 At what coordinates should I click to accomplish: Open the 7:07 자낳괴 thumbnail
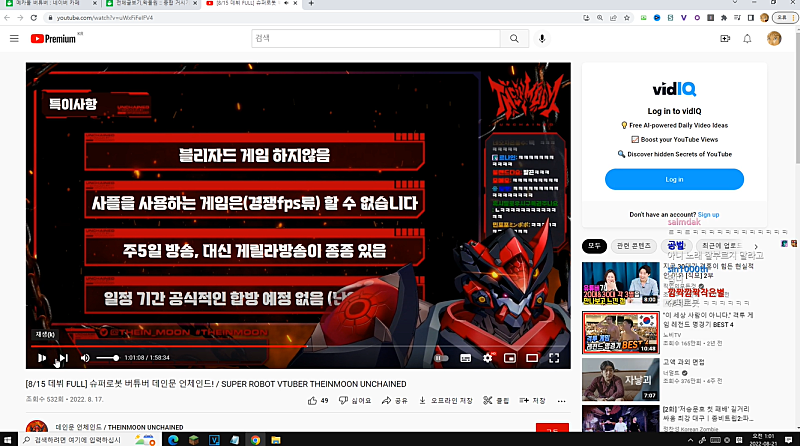pos(620,379)
